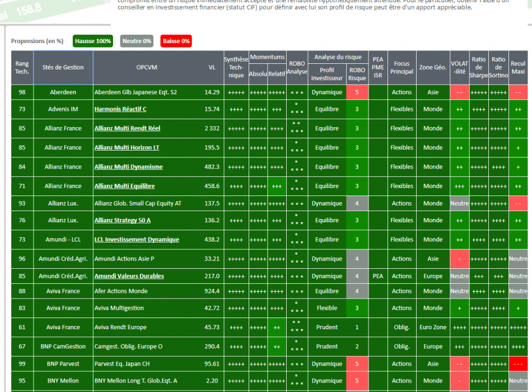The height and width of the screenshot is (392, 532).
Task: Click rank 61 in Aviva Rendt Europe row
Action: [22, 328]
